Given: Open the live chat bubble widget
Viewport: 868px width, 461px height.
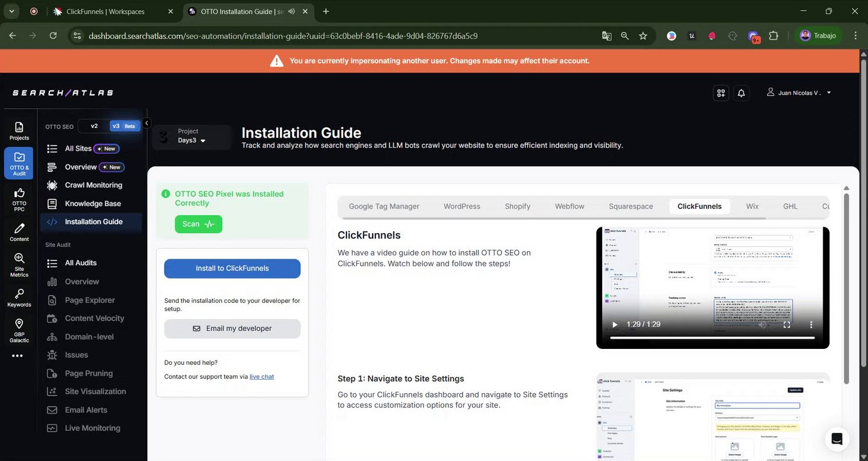Looking at the screenshot, I should pyautogui.click(x=837, y=439).
